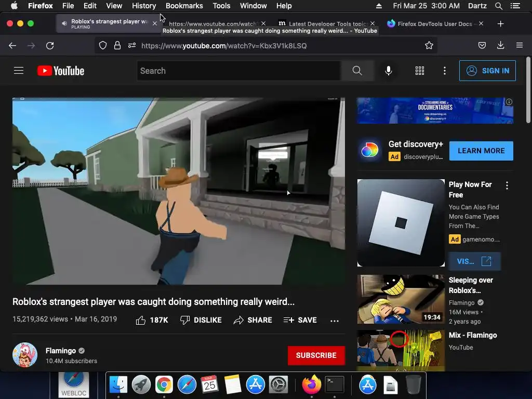Subscribe to the Flamingo channel

tap(316, 355)
